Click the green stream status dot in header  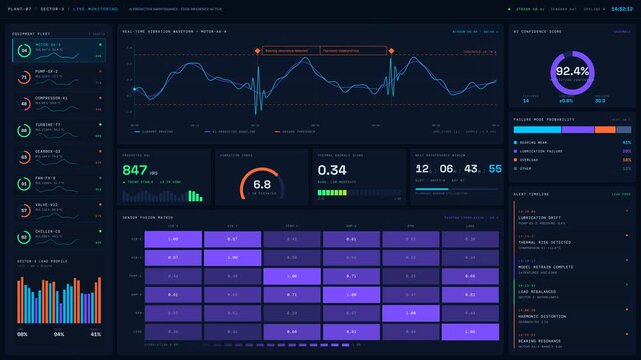tap(509, 9)
